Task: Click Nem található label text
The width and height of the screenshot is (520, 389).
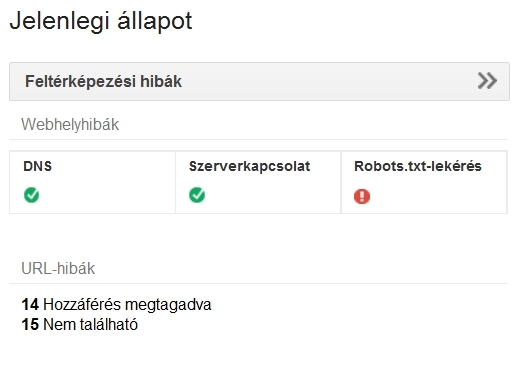Action: click(91, 324)
